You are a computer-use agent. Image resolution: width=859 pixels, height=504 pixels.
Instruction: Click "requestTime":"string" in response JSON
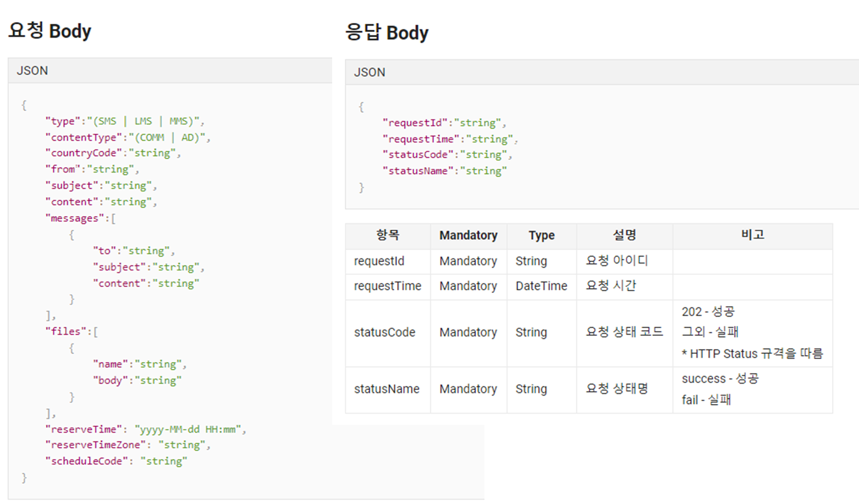[450, 139]
